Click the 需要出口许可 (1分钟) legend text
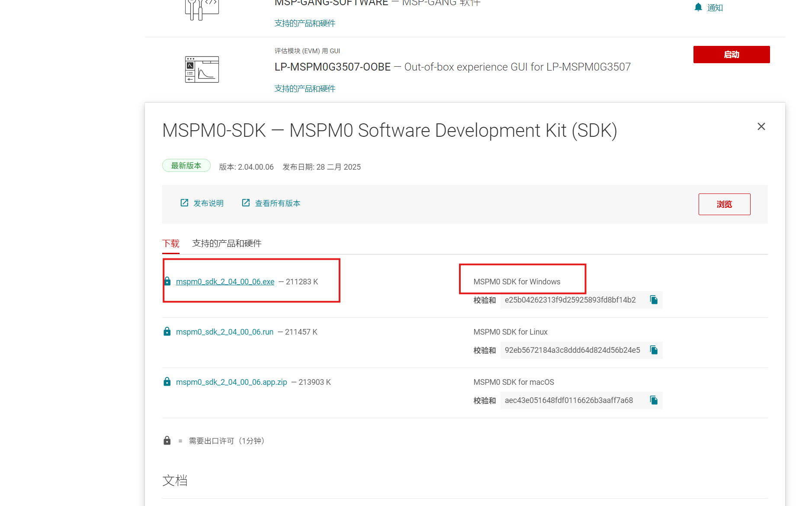812x506 pixels. point(227,441)
